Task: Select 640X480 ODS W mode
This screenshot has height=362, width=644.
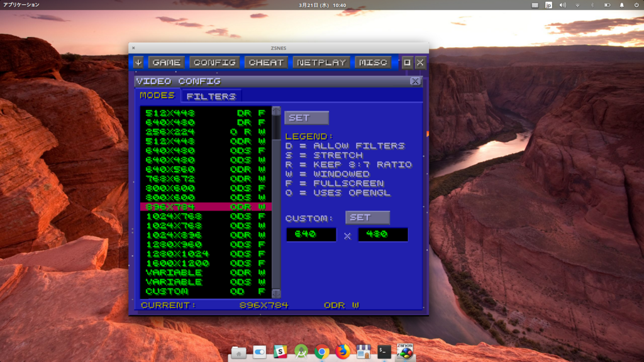Action: tap(206, 160)
